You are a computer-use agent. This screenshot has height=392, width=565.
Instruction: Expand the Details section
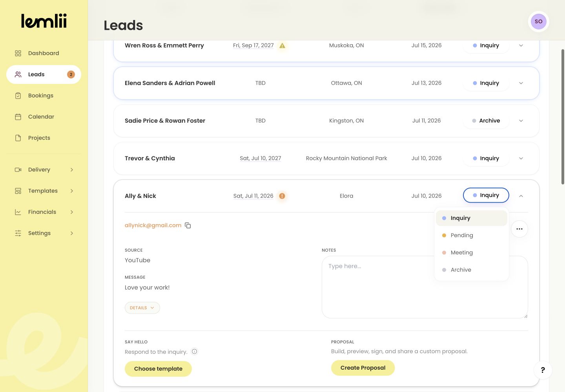pos(142,308)
